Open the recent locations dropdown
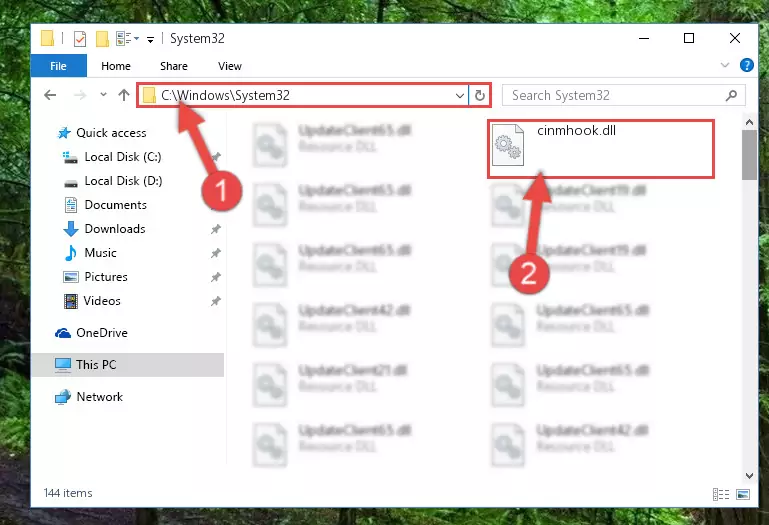The image size is (769, 525). [x=103, y=94]
